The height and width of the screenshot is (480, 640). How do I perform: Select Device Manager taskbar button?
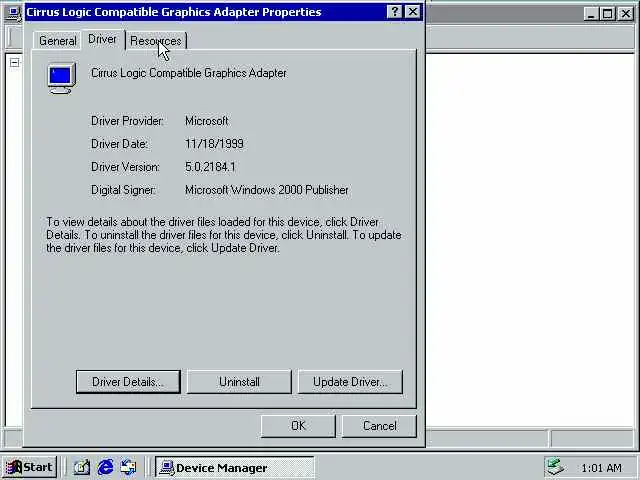pos(235,467)
